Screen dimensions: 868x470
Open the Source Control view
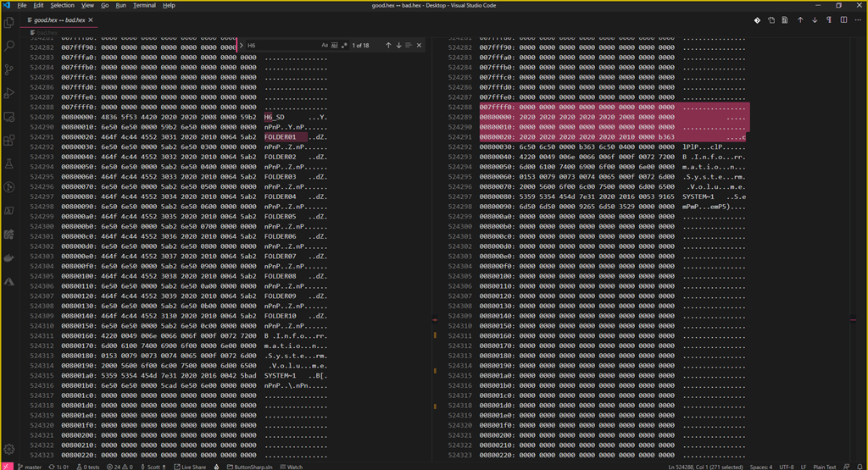(9, 69)
